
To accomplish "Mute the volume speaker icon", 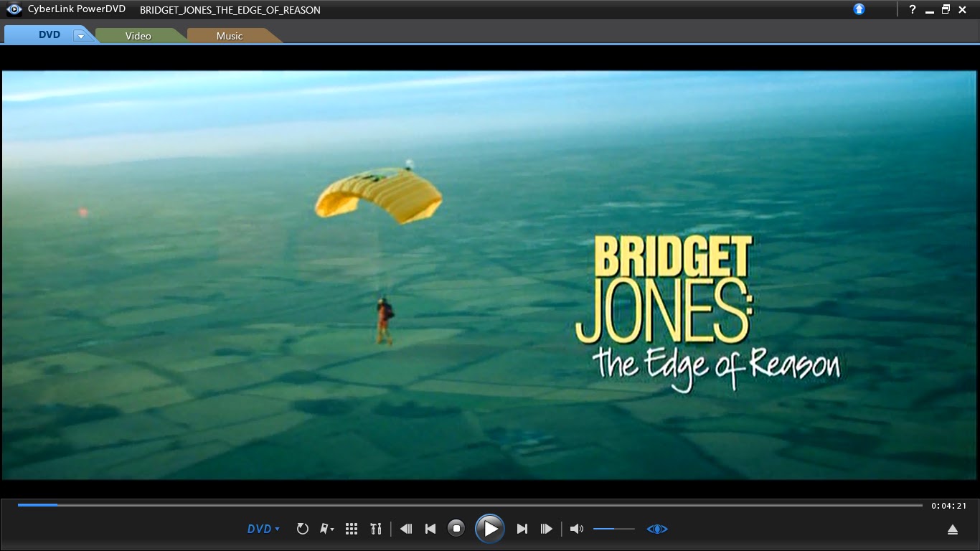I will (x=576, y=529).
